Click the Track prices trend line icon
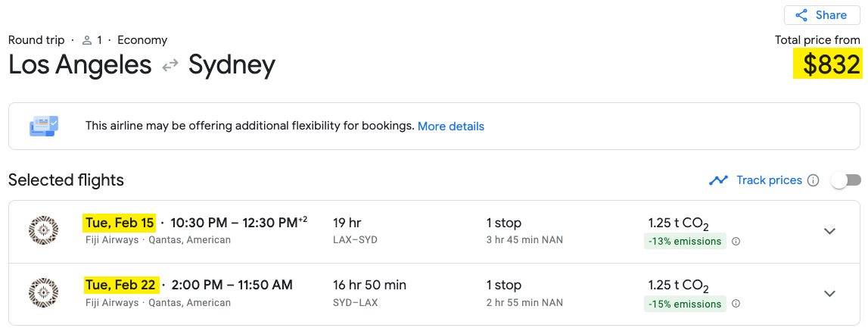The image size is (868, 328). coord(718,180)
